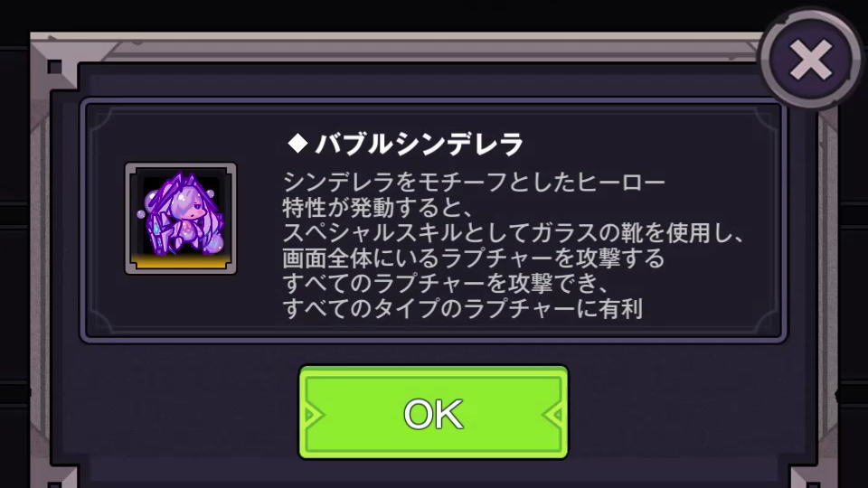Image resolution: width=868 pixels, height=488 pixels.
Task: Confirm with the green OK button
Action: click(x=433, y=413)
